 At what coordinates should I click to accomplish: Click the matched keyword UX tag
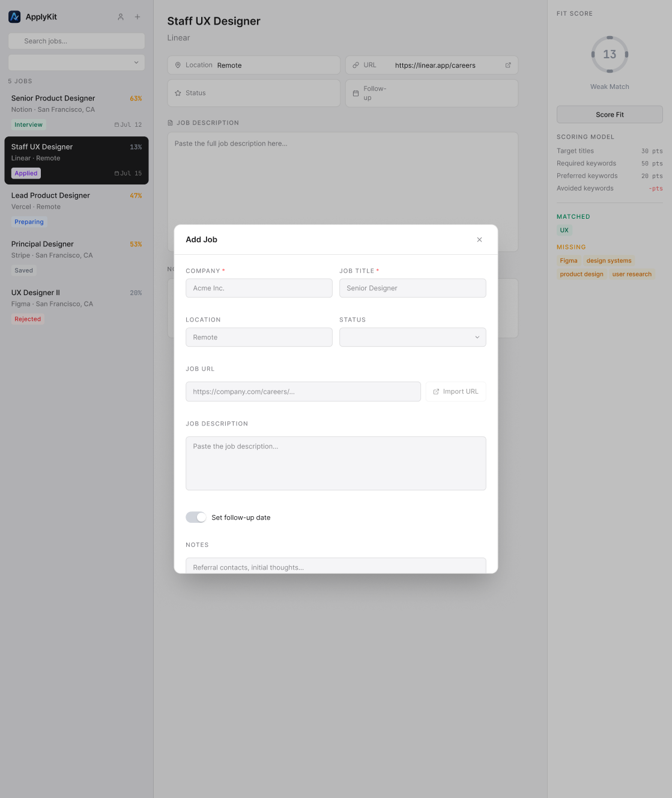(x=565, y=231)
